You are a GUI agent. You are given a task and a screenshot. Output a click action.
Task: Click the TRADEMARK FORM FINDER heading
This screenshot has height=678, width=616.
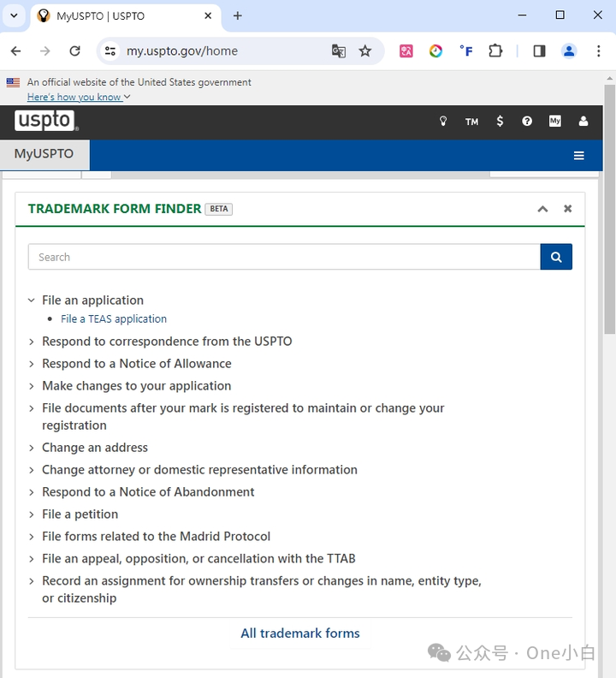coord(115,209)
